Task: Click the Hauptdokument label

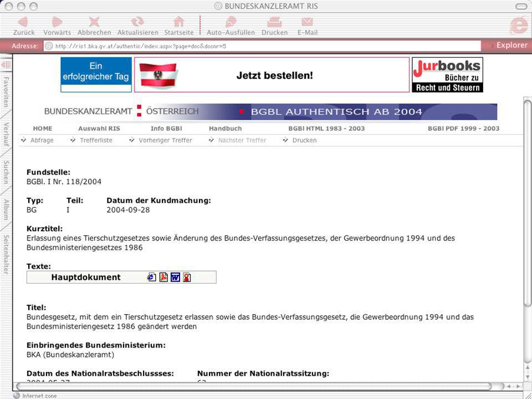Action: [x=86, y=277]
